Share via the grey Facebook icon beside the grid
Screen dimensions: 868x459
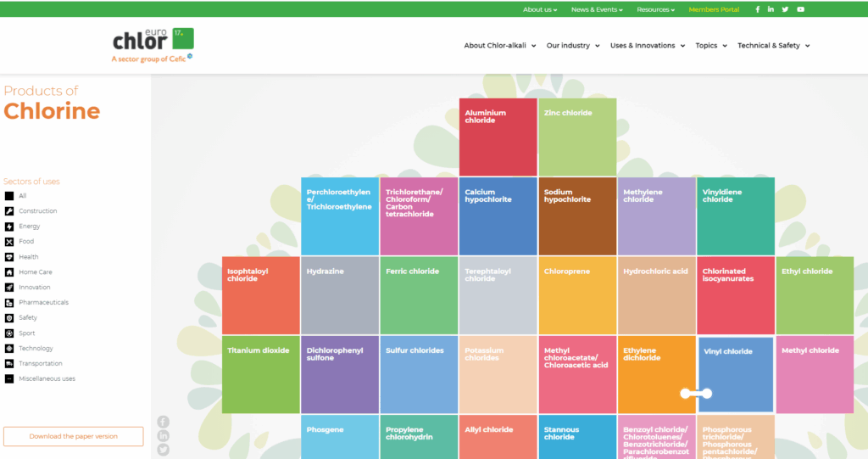click(163, 422)
